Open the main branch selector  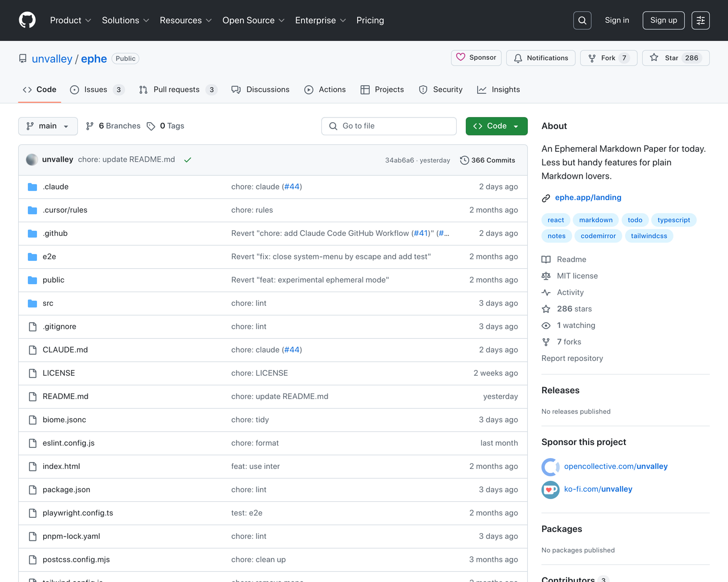pos(48,126)
